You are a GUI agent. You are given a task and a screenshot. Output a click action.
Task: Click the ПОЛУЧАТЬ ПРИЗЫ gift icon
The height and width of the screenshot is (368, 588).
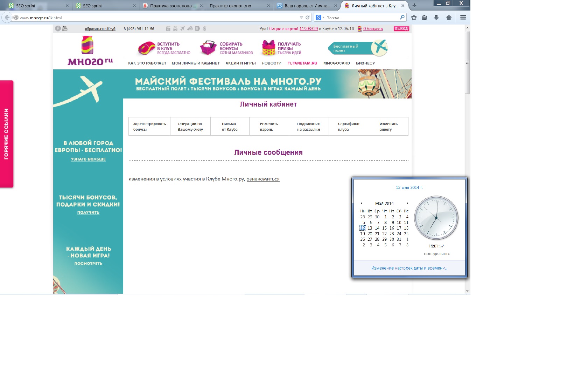coord(269,48)
